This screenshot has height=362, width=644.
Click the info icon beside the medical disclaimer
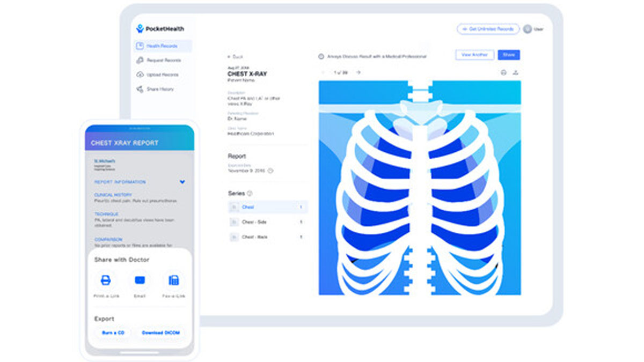point(321,56)
